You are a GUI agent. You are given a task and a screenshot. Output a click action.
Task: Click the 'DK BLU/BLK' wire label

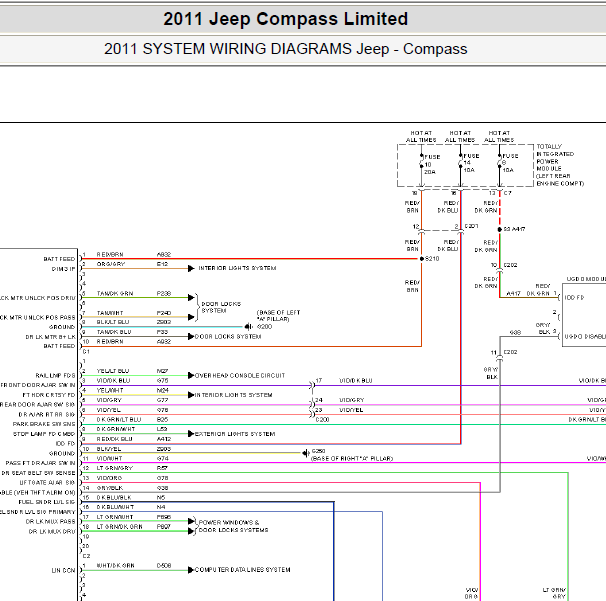tap(114, 497)
